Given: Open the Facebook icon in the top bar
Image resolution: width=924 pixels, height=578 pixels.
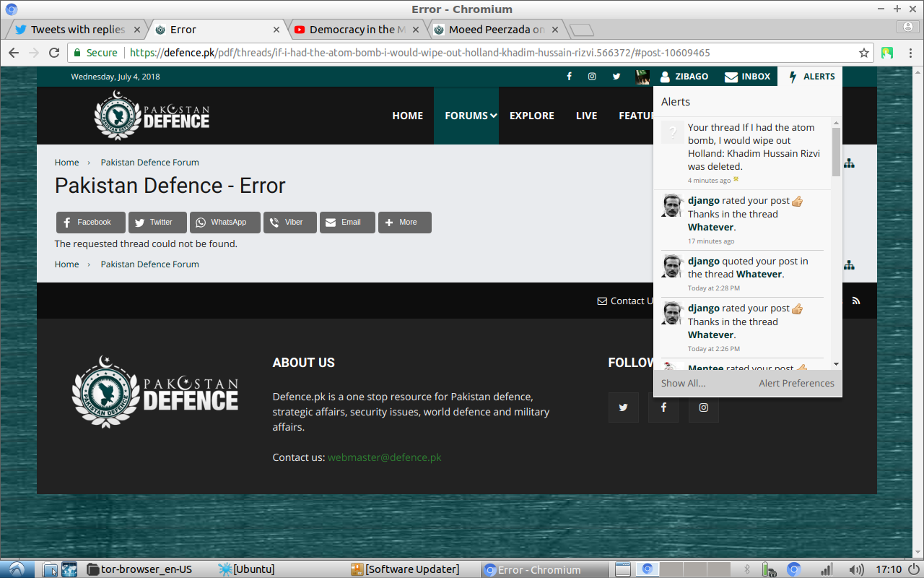Looking at the screenshot, I should [569, 77].
